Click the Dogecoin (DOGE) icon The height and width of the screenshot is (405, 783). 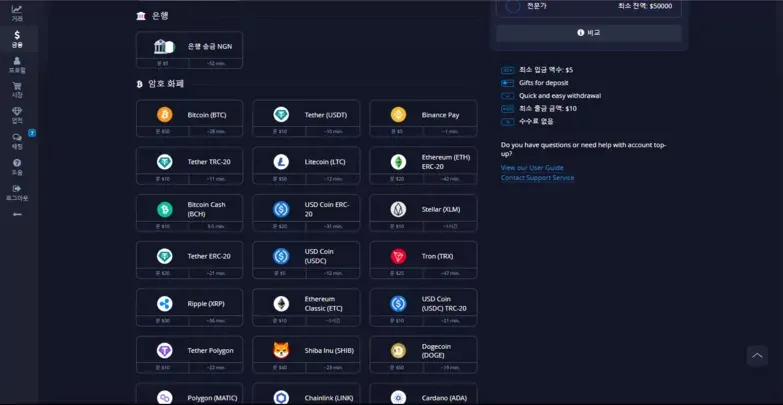point(398,351)
